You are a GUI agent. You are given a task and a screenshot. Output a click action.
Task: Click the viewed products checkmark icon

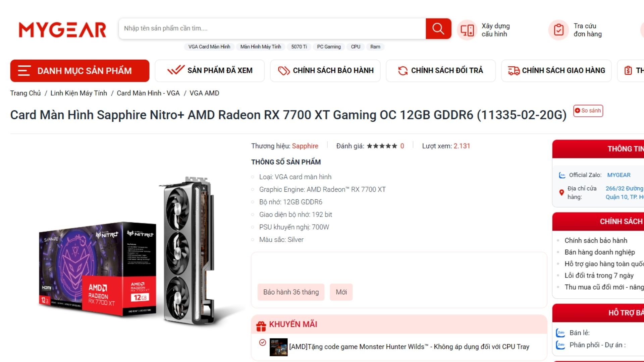pos(176,70)
